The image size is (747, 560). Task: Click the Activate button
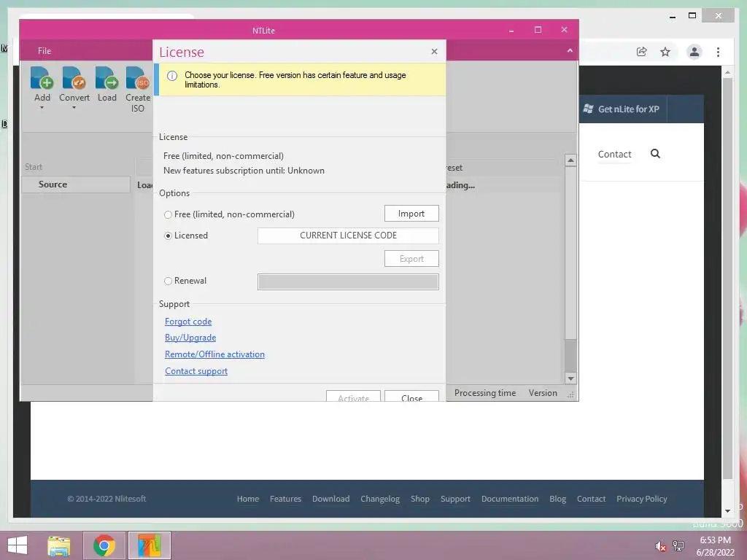pos(353,396)
